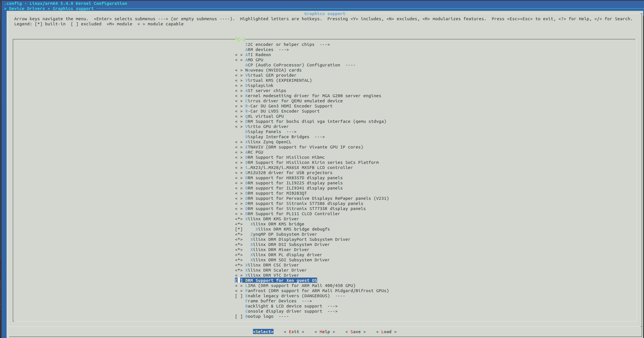This screenshot has height=338, width=644.
Task: Toggle DRM Support for Xen guest OS
Action: (239, 280)
